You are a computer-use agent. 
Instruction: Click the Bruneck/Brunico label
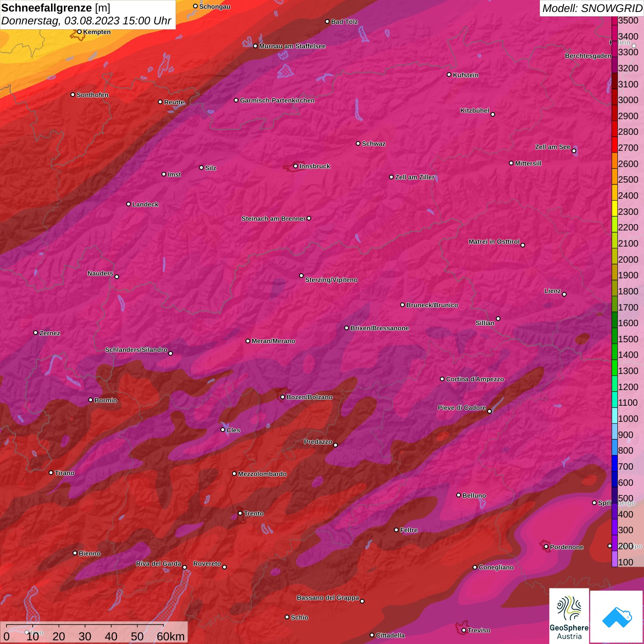click(x=432, y=305)
